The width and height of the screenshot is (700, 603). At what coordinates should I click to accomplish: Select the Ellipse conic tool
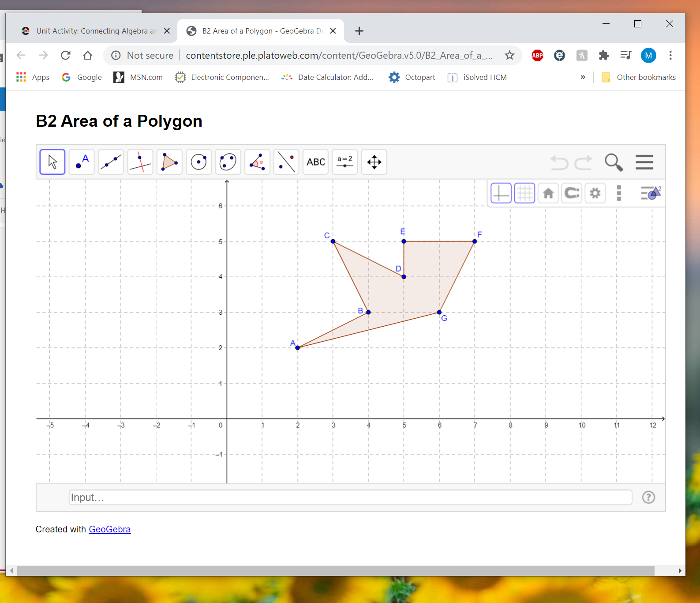click(228, 162)
